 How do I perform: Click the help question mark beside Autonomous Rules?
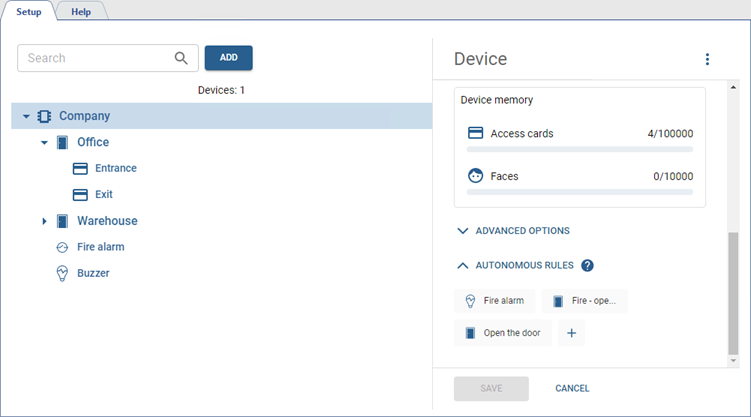(x=587, y=266)
